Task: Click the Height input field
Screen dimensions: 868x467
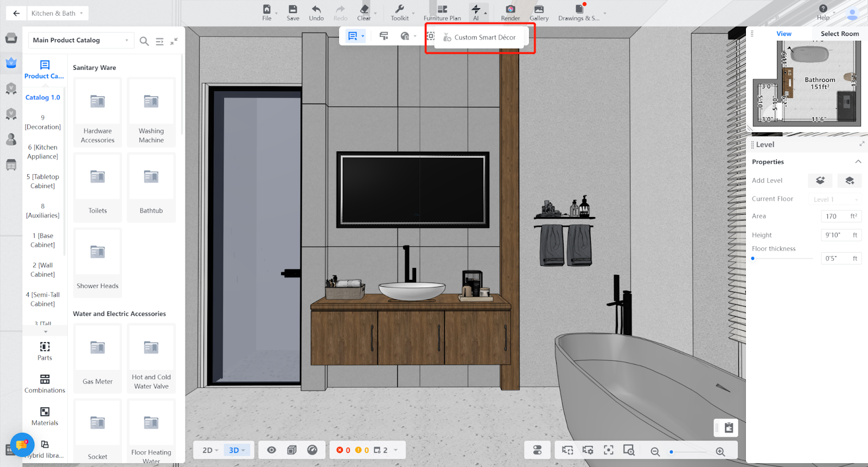Action: (835, 235)
